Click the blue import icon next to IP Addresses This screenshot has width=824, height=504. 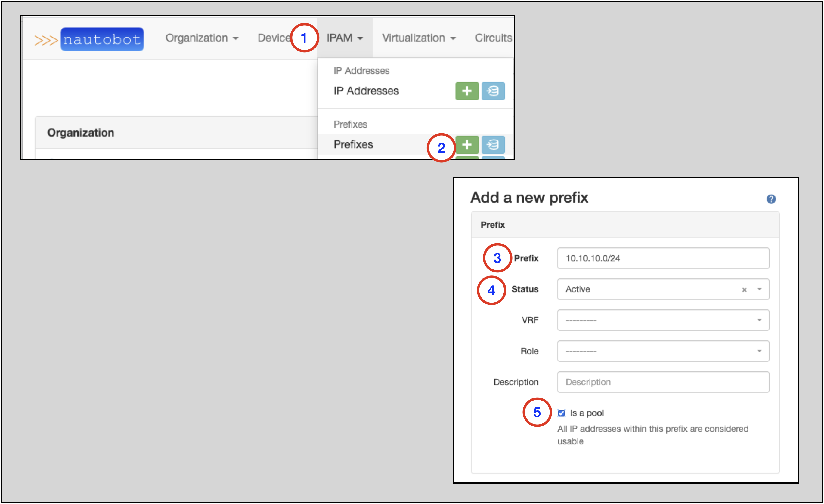click(x=494, y=91)
